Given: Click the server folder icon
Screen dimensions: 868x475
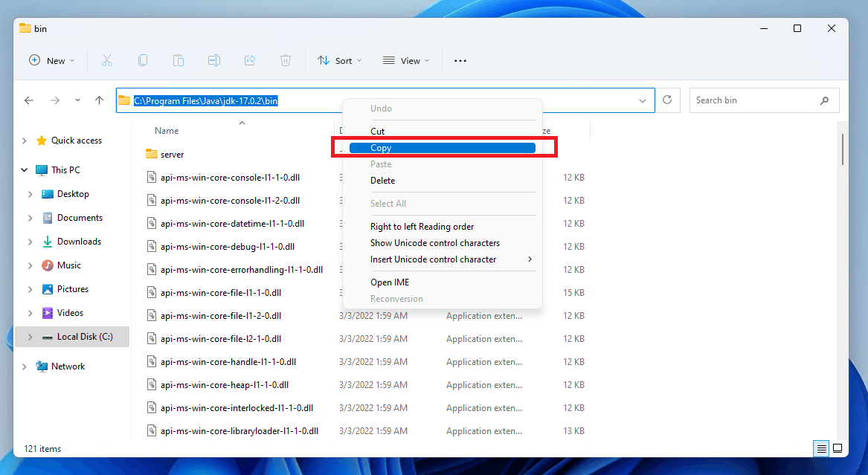Looking at the screenshot, I should [151, 154].
